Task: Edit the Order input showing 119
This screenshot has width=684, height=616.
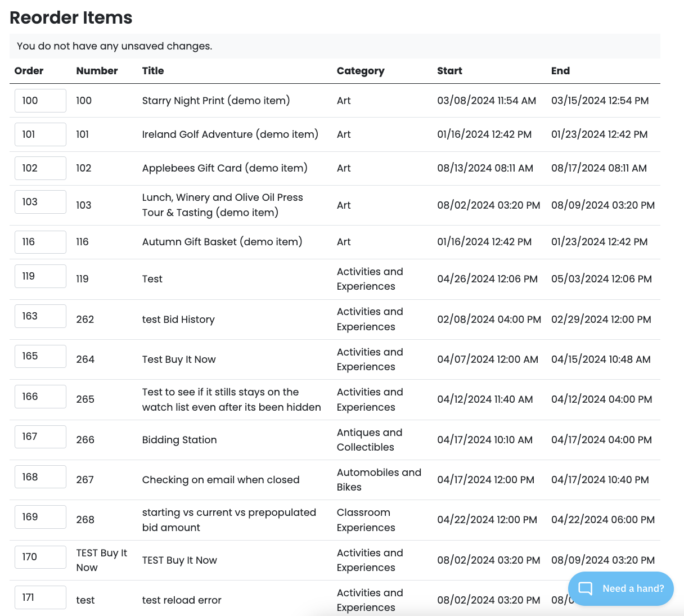Action: 40,276
